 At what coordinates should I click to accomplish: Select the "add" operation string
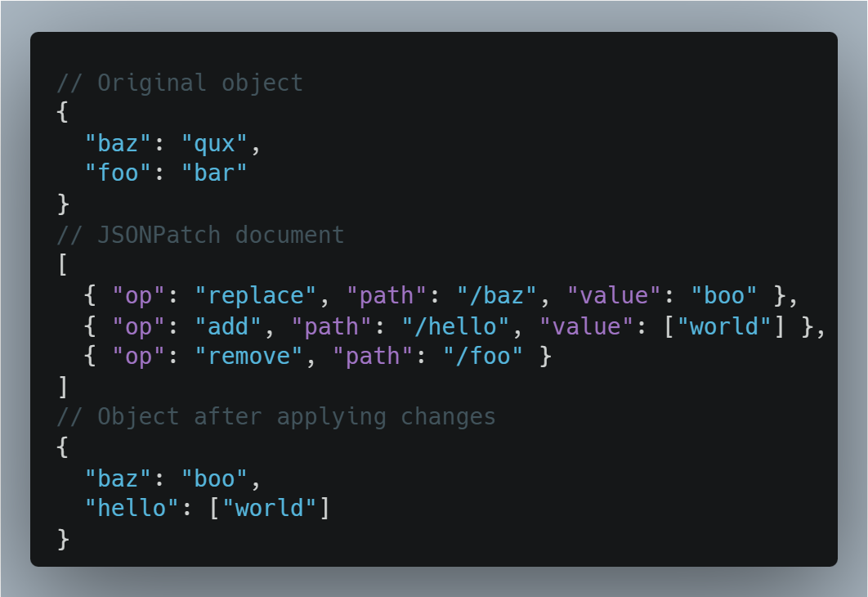coord(235,327)
